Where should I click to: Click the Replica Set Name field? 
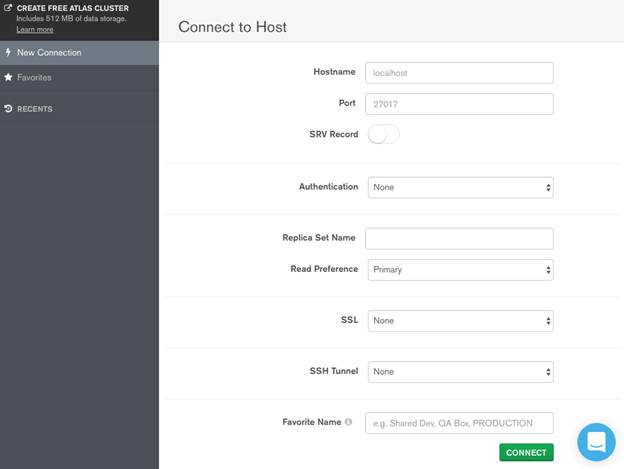point(460,238)
